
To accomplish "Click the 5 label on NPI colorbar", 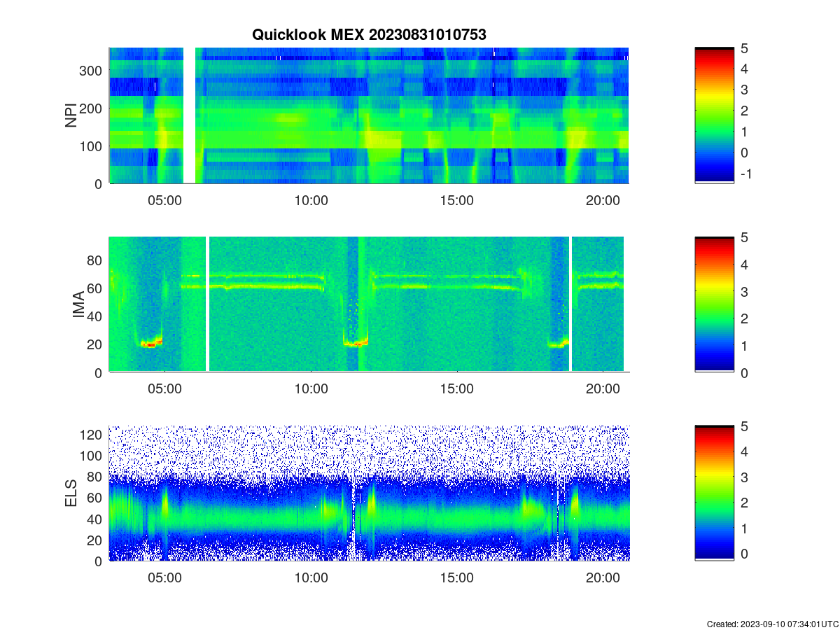I will 743,48.
